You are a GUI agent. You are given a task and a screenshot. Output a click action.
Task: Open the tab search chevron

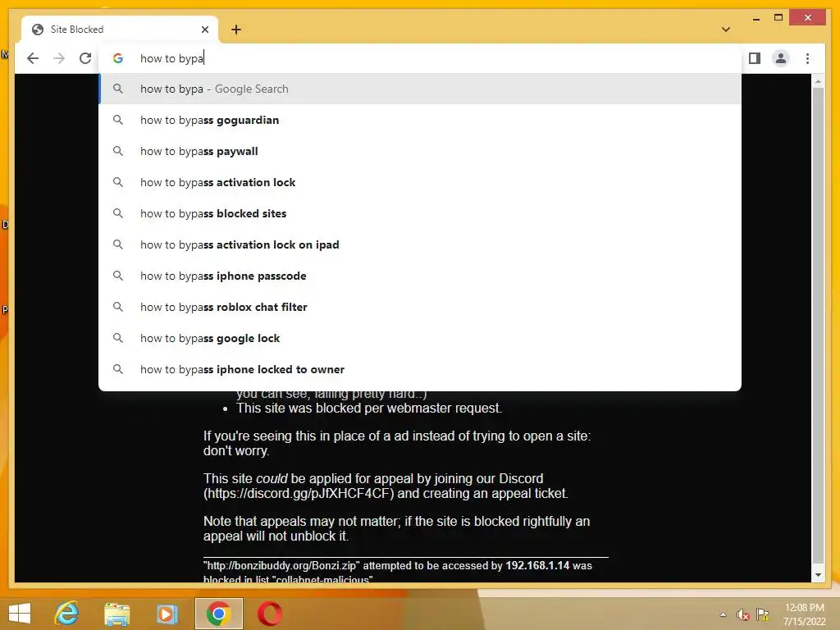tap(726, 30)
